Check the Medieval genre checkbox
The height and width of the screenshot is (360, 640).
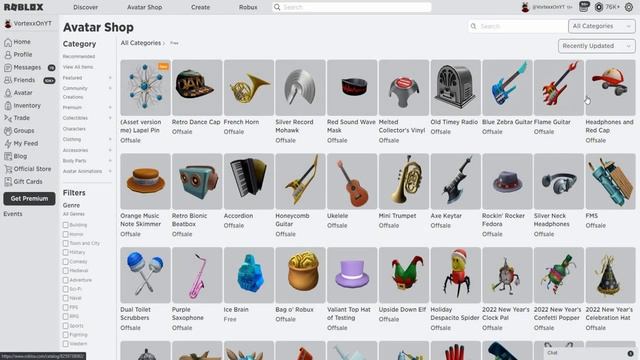[65, 271]
